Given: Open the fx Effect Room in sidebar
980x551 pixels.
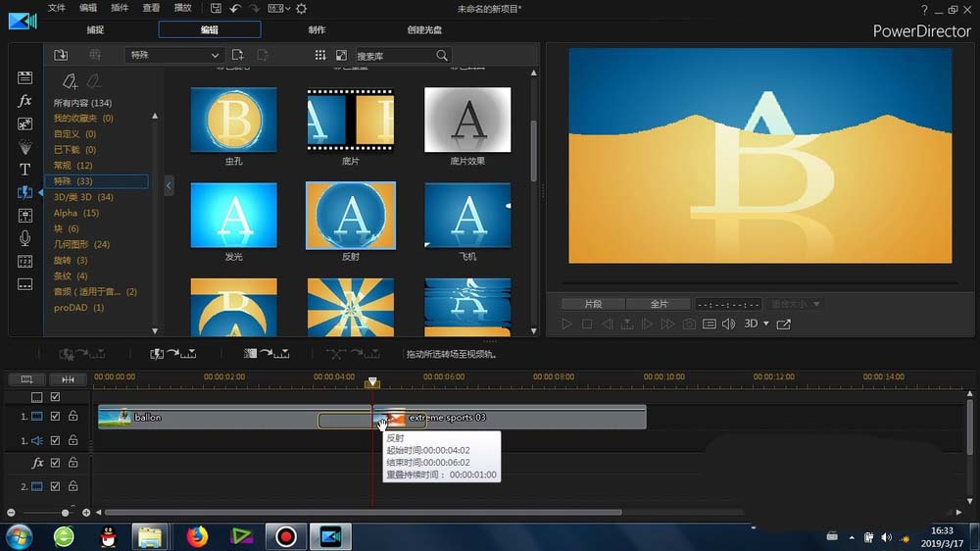Looking at the screenshot, I should click(x=24, y=101).
